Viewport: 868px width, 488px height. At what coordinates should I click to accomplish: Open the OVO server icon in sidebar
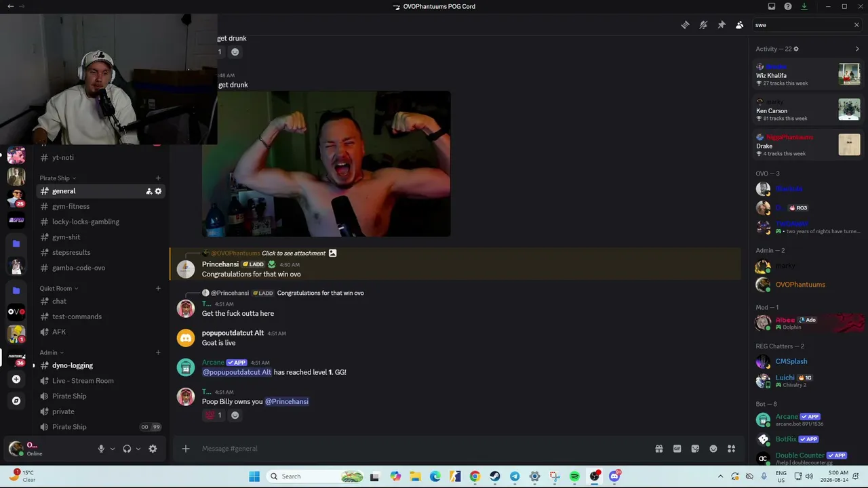(x=16, y=312)
